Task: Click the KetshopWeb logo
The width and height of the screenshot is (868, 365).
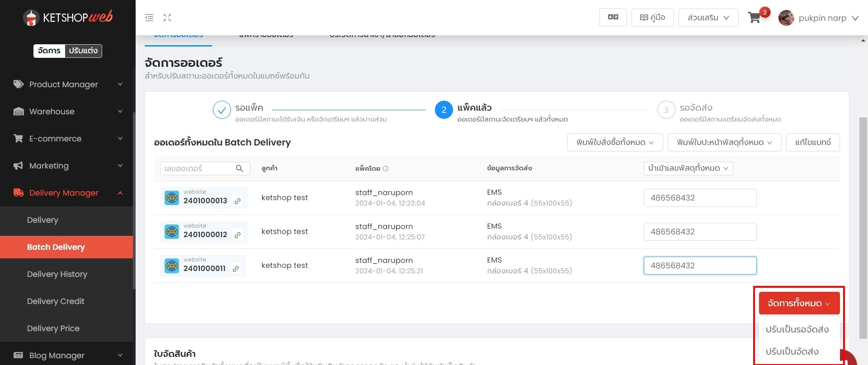Action: pos(68,18)
